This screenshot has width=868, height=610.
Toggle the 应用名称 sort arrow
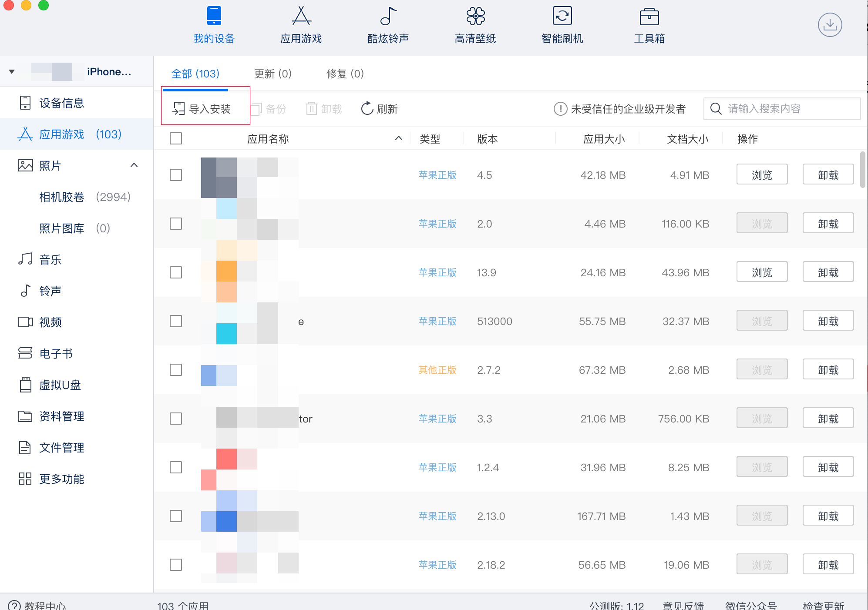(x=398, y=138)
